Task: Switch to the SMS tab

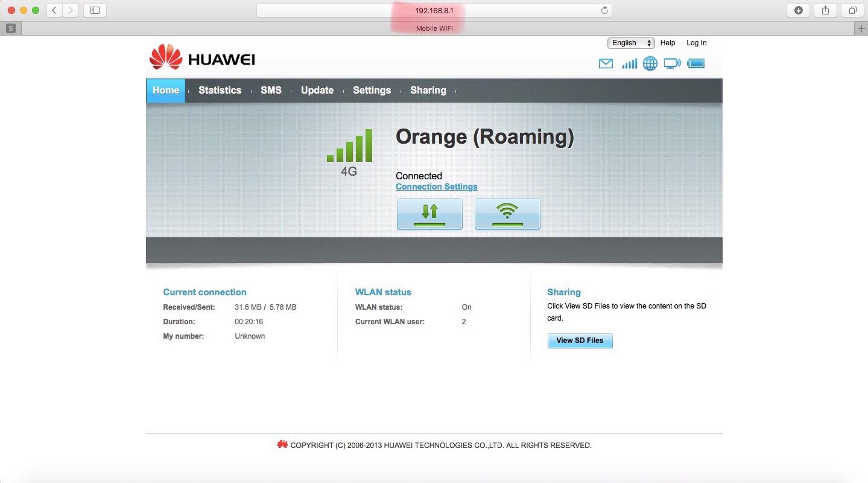Action: [271, 90]
